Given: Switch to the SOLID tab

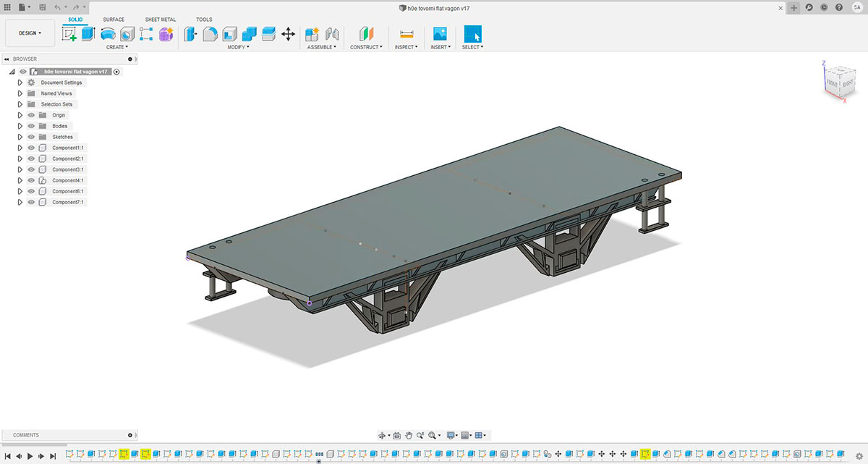Looking at the screenshot, I should [x=75, y=20].
